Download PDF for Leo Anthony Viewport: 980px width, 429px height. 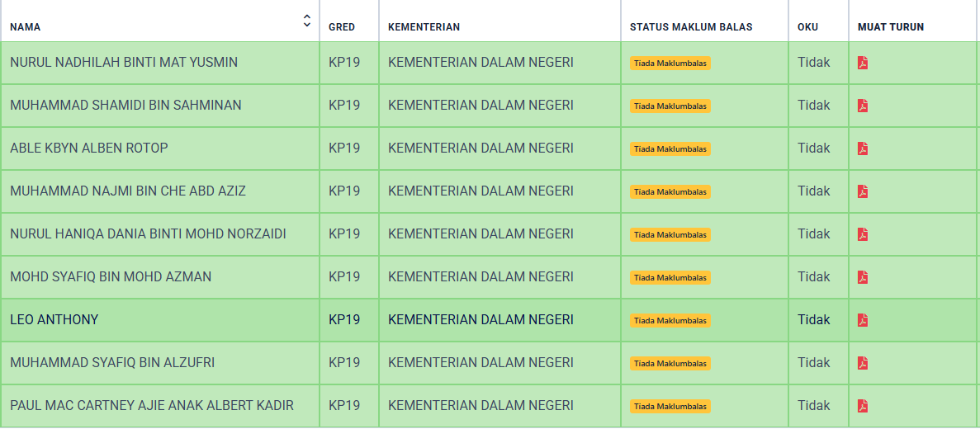tap(863, 320)
